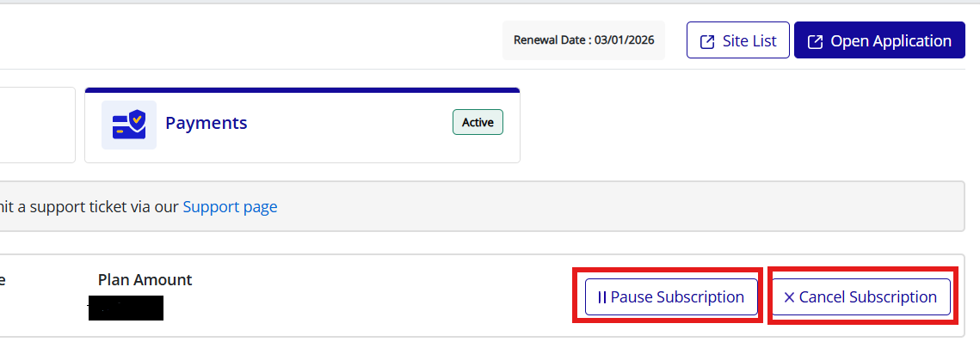
Task: Click the support ticket notice text
Action: pos(86,207)
